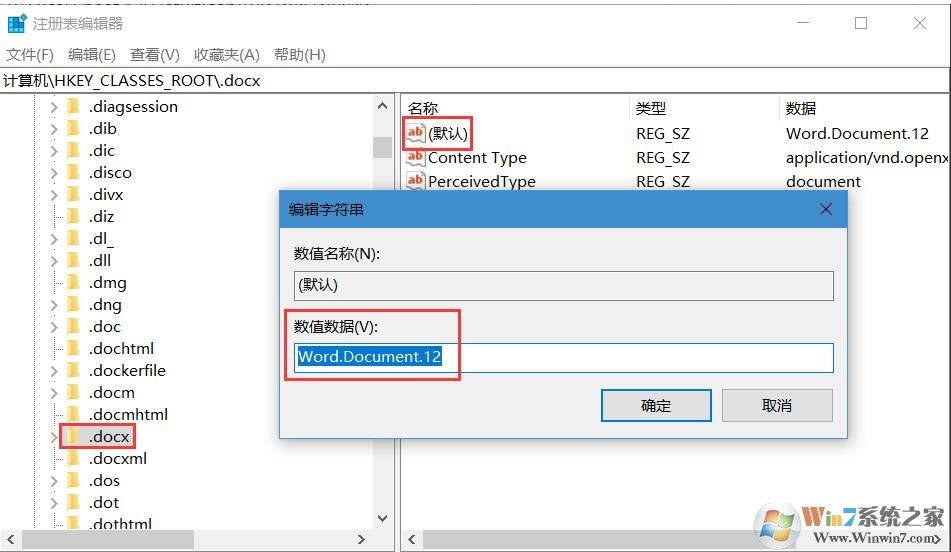This screenshot has width=951, height=552.
Task: Click the folder icon next to .docxml
Action: pos(73,459)
